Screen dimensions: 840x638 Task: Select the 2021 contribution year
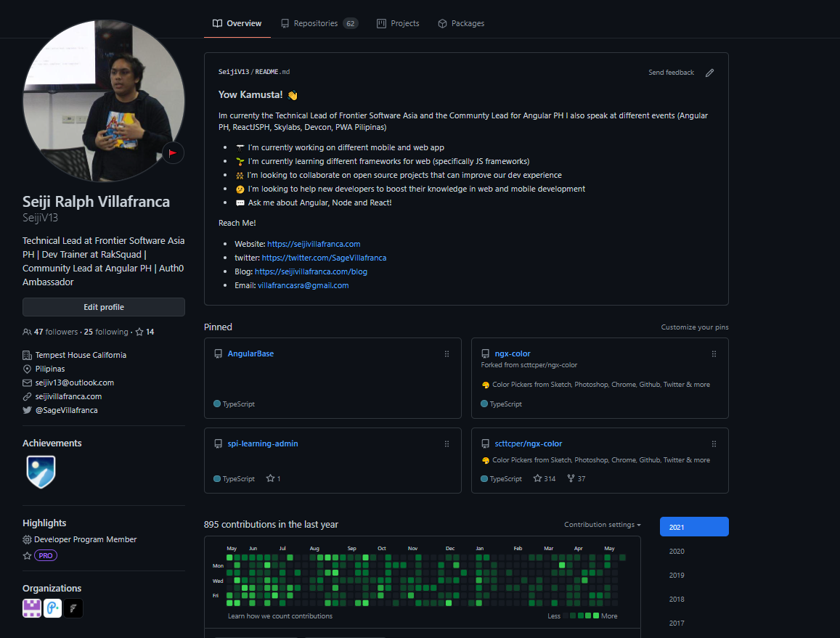[694, 526]
